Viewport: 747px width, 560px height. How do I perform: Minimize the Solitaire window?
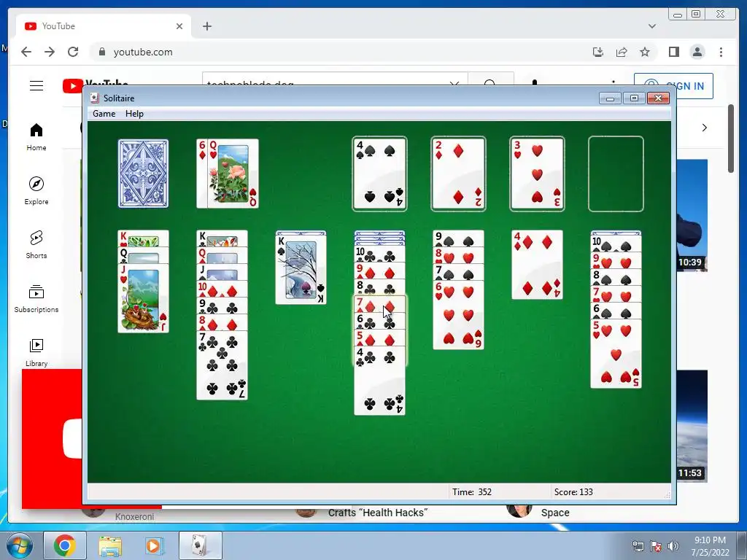(x=611, y=98)
